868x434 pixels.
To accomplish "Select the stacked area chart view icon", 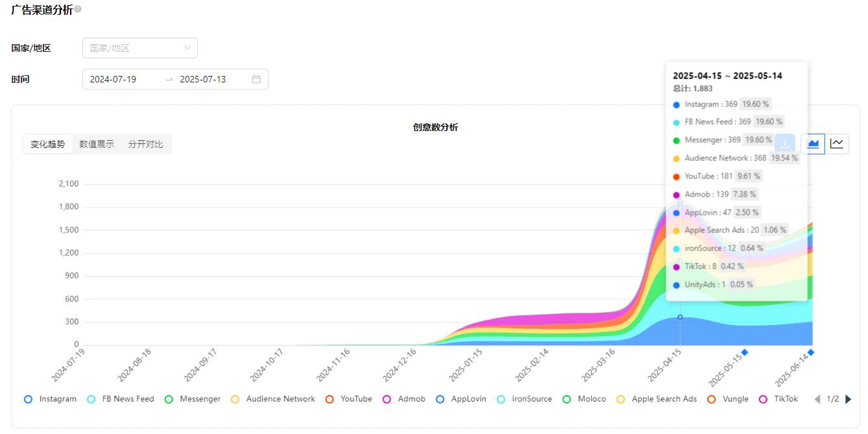I will [813, 144].
